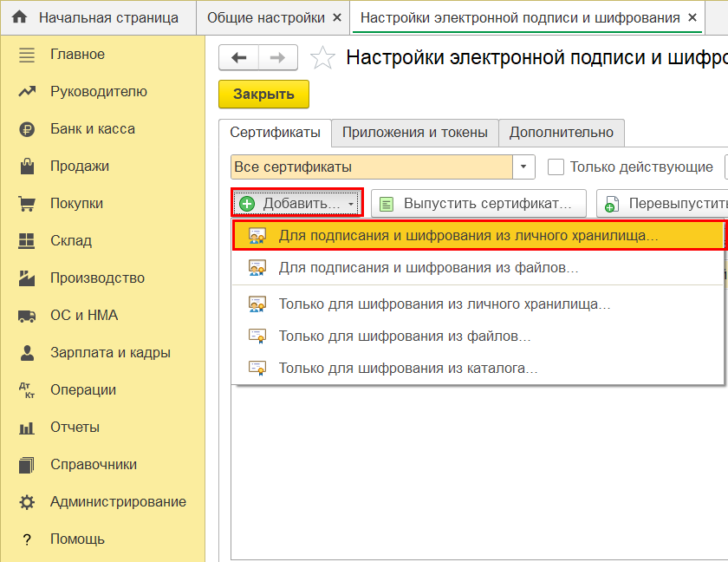Switch to the Дополнительно tab
728x562 pixels.
pyautogui.click(x=562, y=133)
